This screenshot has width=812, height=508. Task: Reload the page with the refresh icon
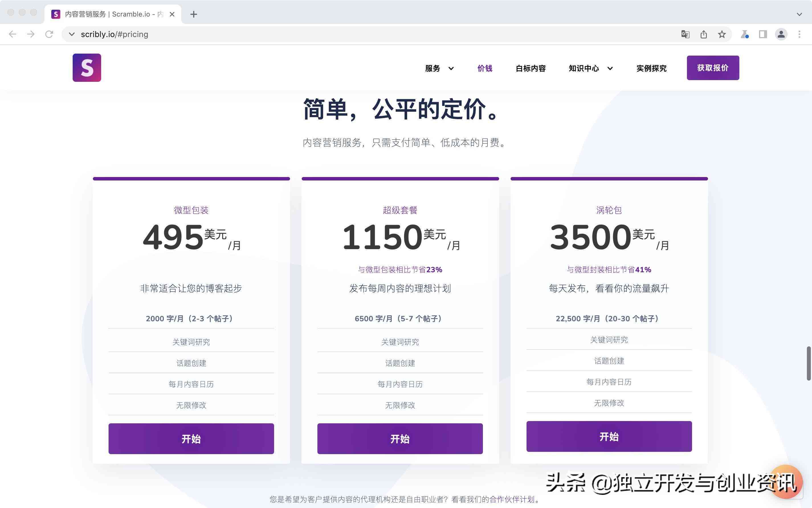(x=49, y=34)
